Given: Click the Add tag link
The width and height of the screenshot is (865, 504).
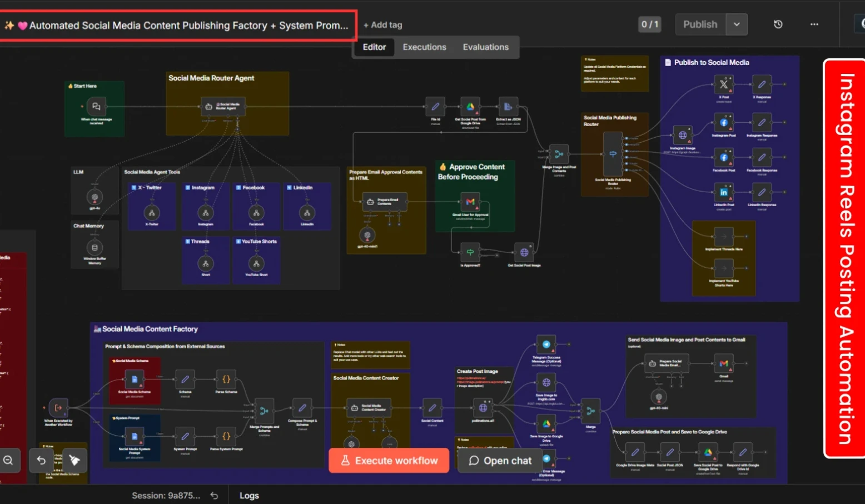Looking at the screenshot, I should (382, 25).
